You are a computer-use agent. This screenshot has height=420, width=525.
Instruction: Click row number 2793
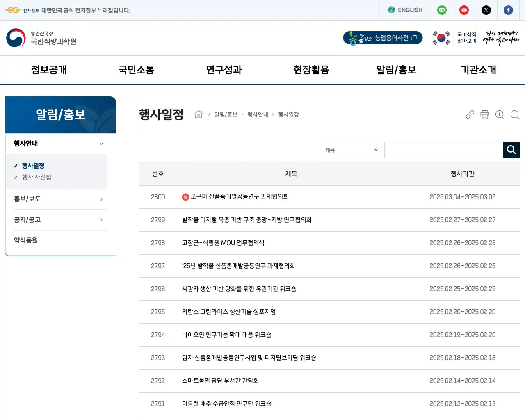158,358
